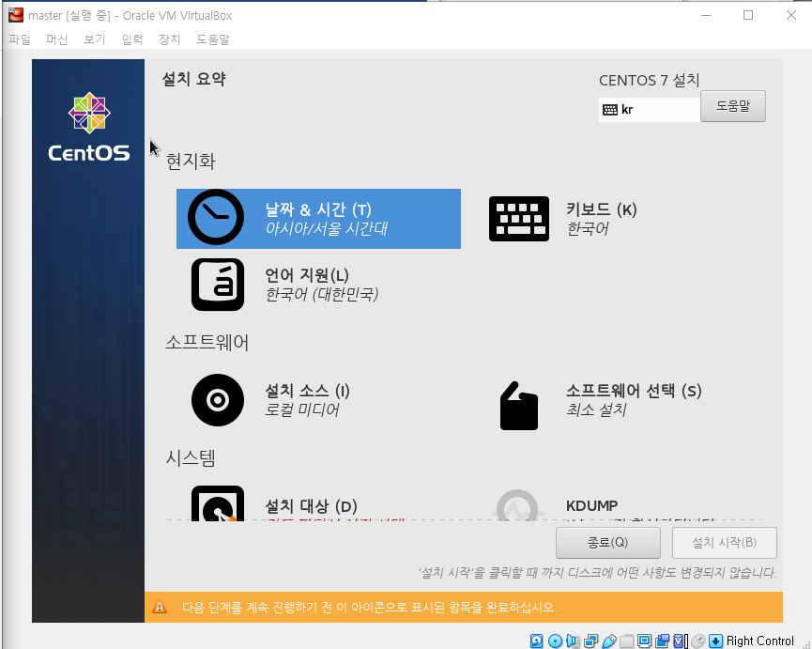Click the 최소 설치 text
This screenshot has width=812, height=649.
click(596, 409)
